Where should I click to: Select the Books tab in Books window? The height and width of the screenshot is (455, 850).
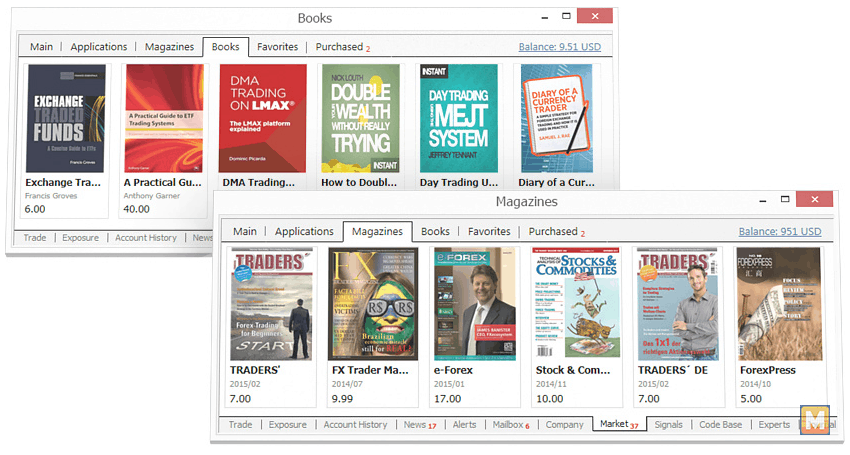click(226, 47)
